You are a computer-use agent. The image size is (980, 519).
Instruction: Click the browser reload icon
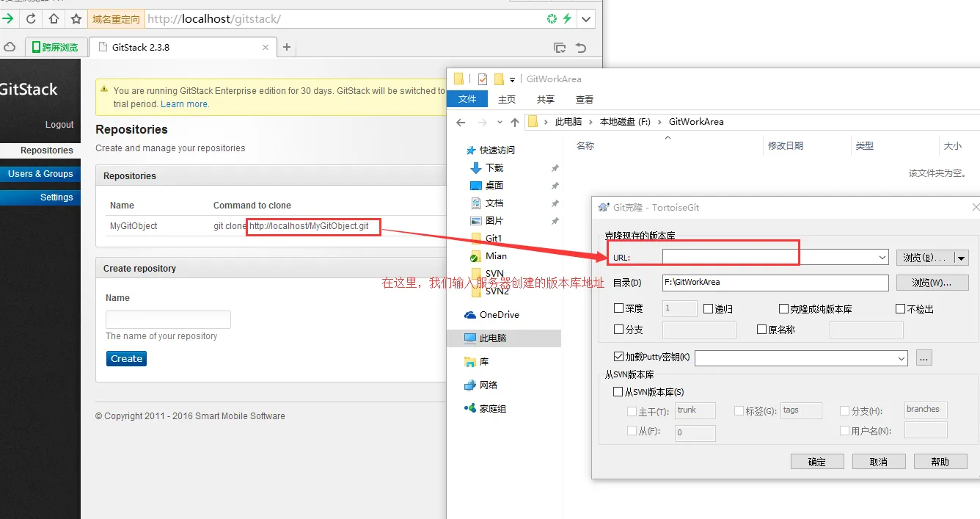point(31,19)
